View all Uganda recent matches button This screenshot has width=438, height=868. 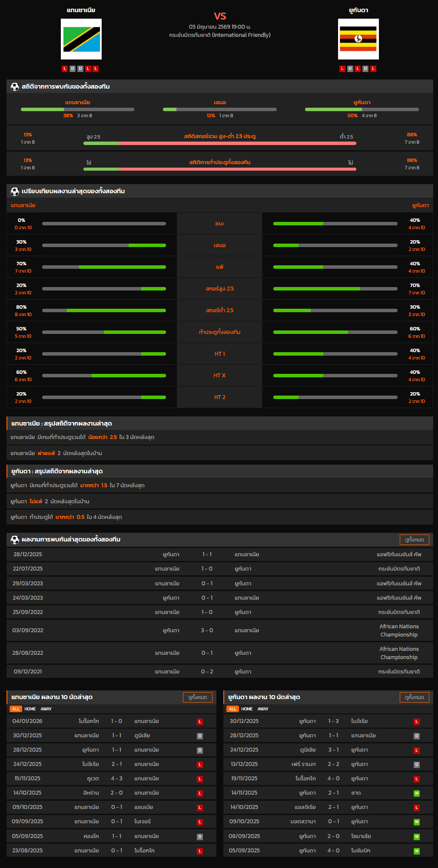(415, 697)
